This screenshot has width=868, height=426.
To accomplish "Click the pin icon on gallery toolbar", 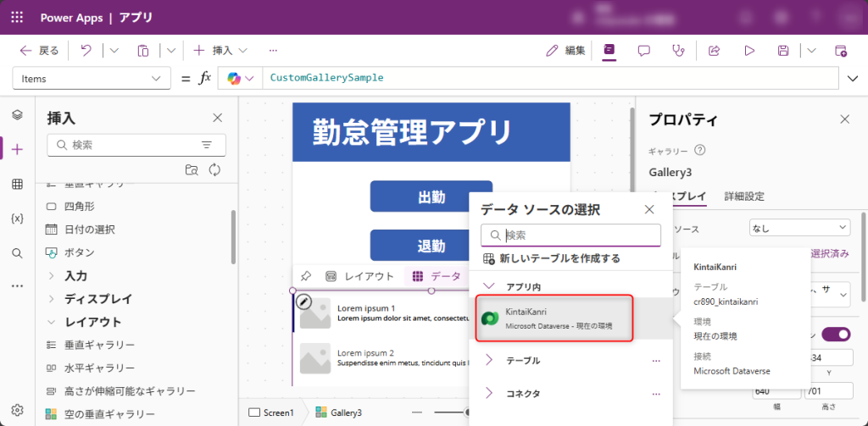I will 304,276.
